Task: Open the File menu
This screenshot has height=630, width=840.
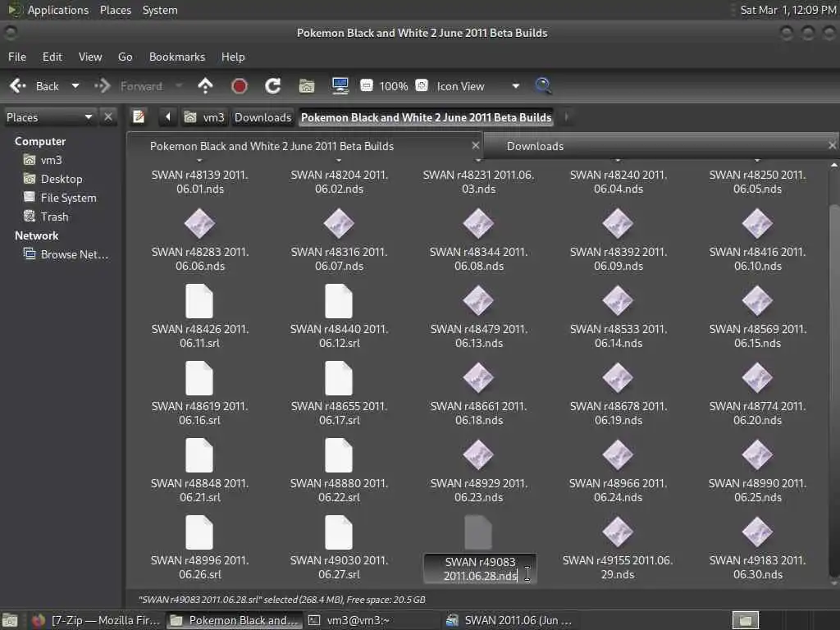Action: coord(17,57)
